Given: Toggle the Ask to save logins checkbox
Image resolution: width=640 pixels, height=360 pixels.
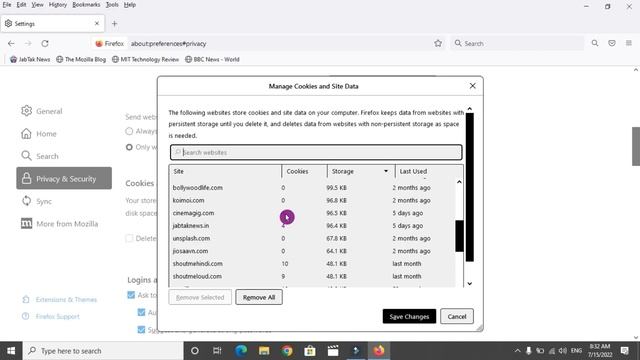Looking at the screenshot, I should 131,295.
